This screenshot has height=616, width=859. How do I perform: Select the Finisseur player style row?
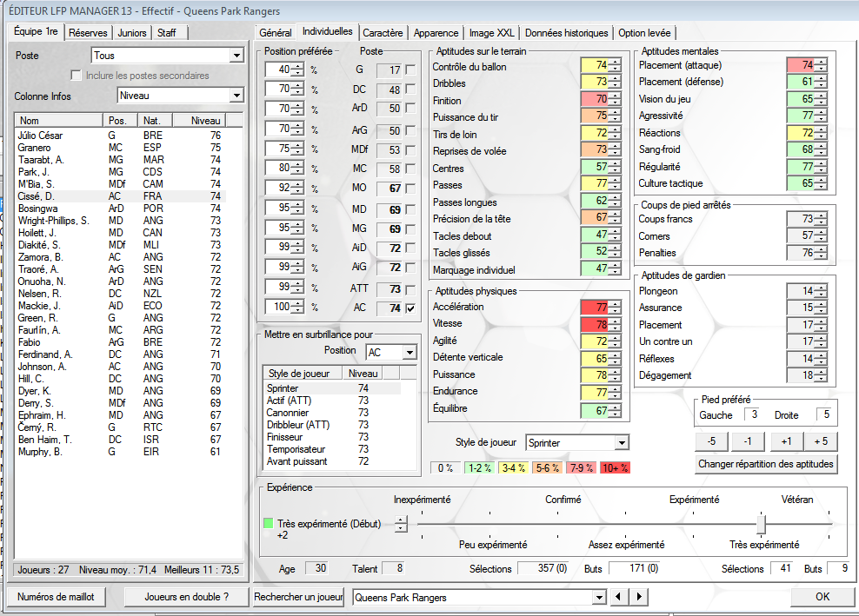pos(332,437)
